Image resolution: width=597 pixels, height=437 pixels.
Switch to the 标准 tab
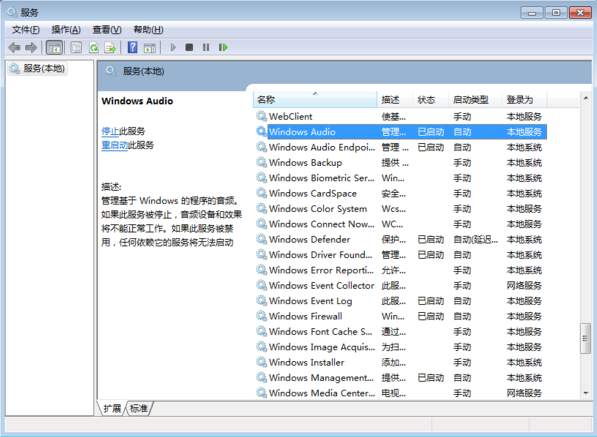click(x=139, y=408)
